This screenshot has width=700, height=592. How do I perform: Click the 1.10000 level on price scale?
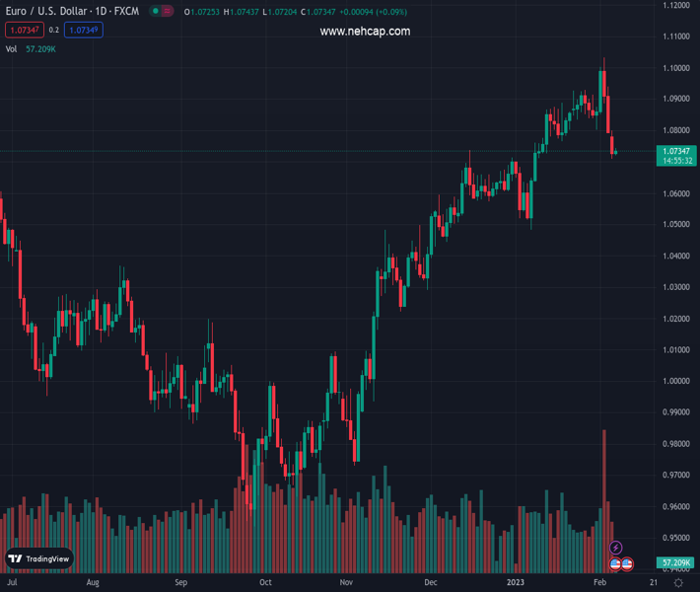point(675,68)
